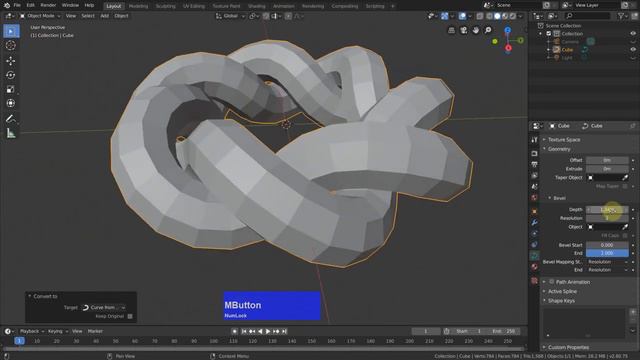The height and width of the screenshot is (360, 640).
Task: Click the zoom view magnifier icon
Action: [x=488, y=31]
